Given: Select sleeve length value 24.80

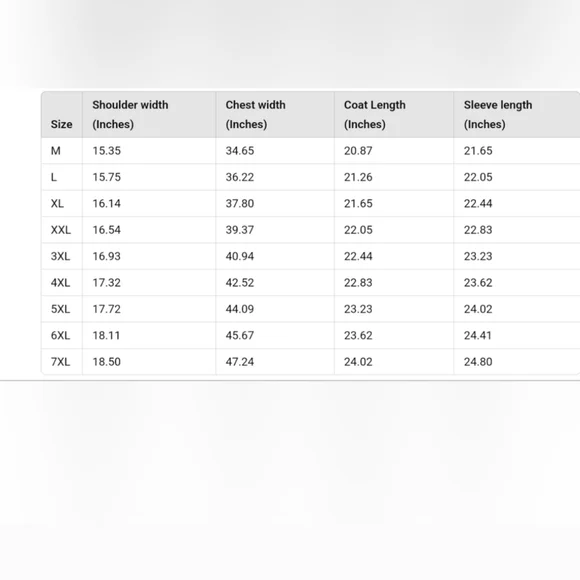Looking at the screenshot, I should (x=478, y=362).
